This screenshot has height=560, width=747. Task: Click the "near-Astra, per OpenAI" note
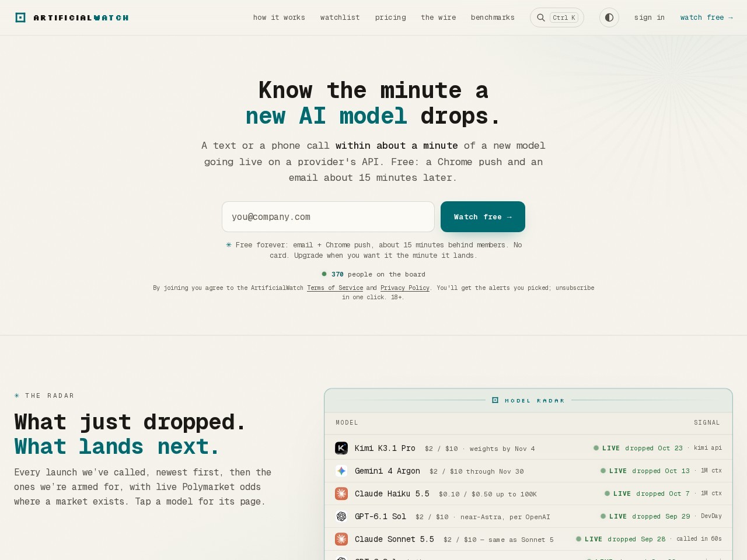pyautogui.click(x=505, y=517)
